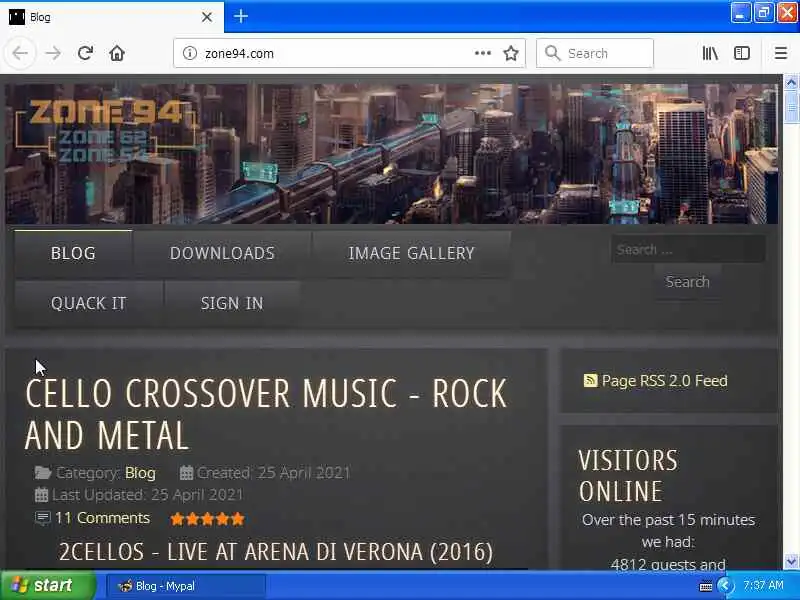Open the browser home page
The width and height of the screenshot is (800, 600).
coord(117,53)
